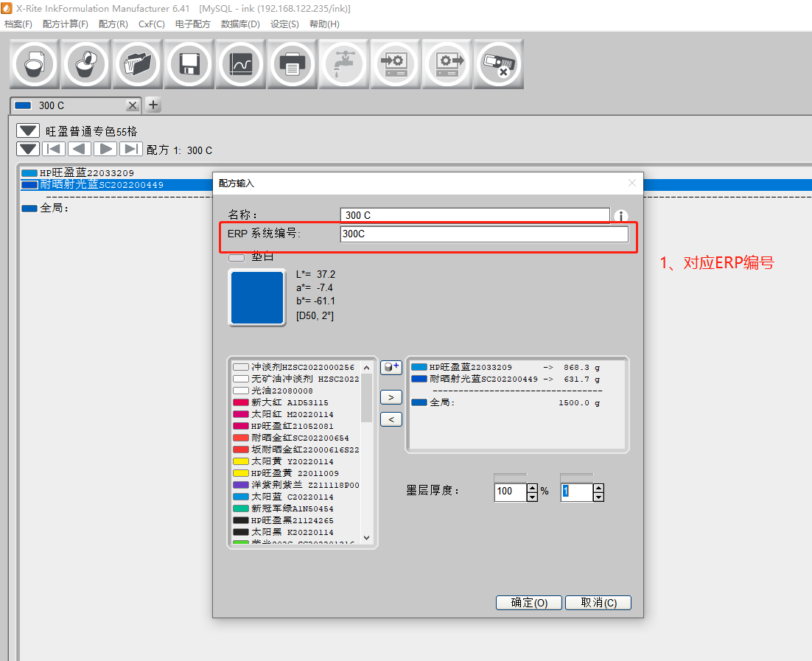This screenshot has height=661, width=812.
Task: Increase the ink thickness percent value
Action: click(532, 488)
